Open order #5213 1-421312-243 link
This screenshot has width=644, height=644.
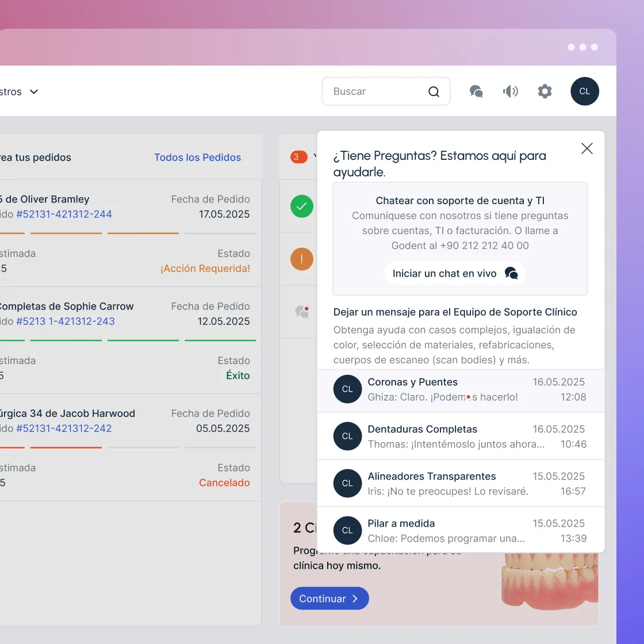pyautogui.click(x=66, y=321)
